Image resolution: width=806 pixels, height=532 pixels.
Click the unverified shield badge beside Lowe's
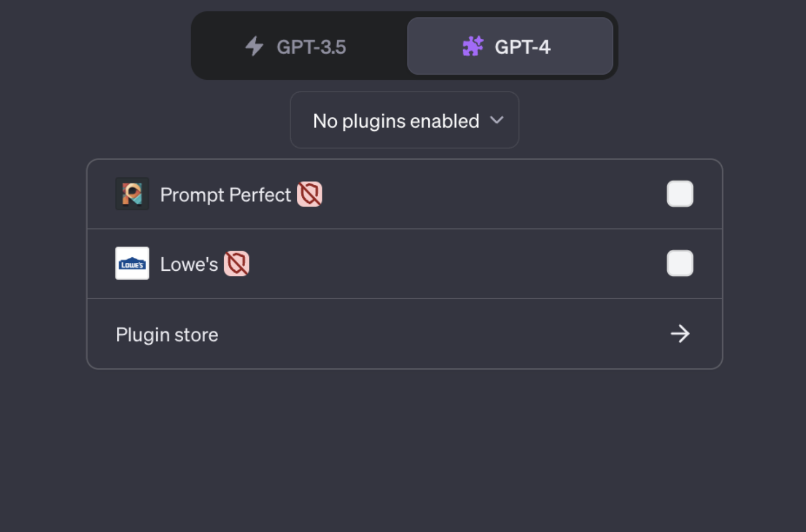[237, 264]
